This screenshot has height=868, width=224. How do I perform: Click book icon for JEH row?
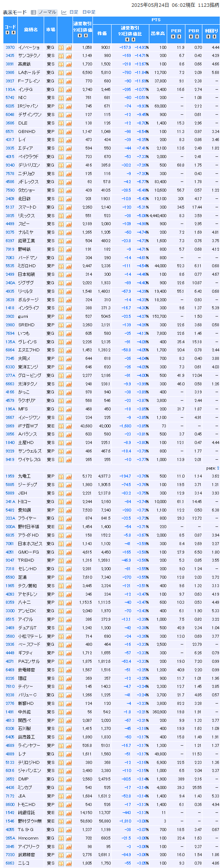click(61, 493)
